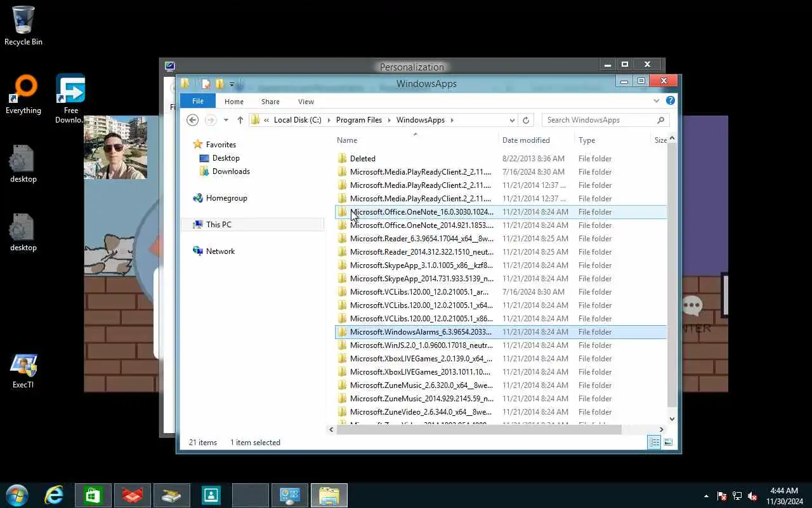The height and width of the screenshot is (508, 812).
Task: Select Microsoft.WinJS.2.0_1.0.9600.17018 folder
Action: (501, 345)
